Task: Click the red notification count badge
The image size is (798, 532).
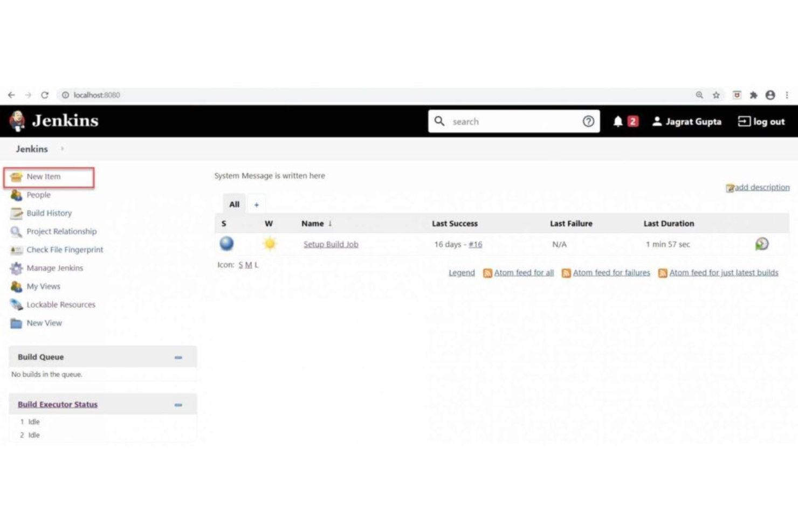Action: [632, 121]
